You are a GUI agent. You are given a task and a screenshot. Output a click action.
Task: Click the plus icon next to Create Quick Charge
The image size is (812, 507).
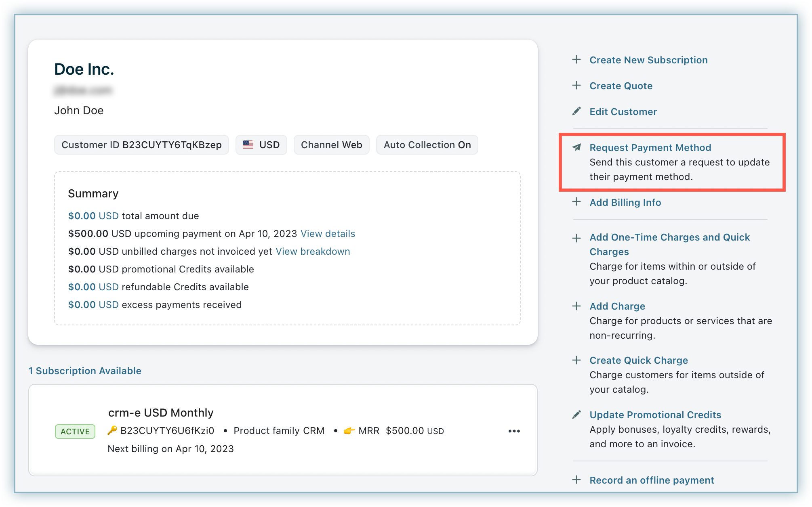point(576,360)
